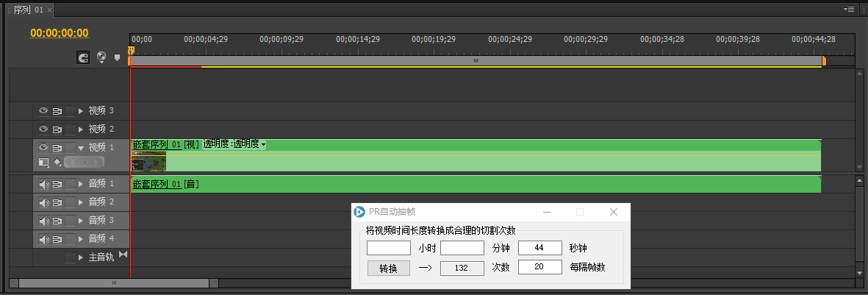Click the seconds input field showing 44

539,248
